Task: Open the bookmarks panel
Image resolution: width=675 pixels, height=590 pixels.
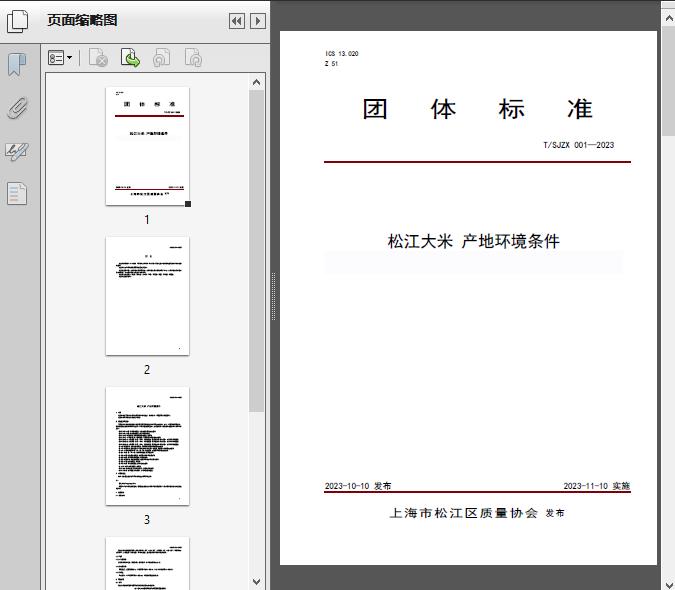Action: 17,65
